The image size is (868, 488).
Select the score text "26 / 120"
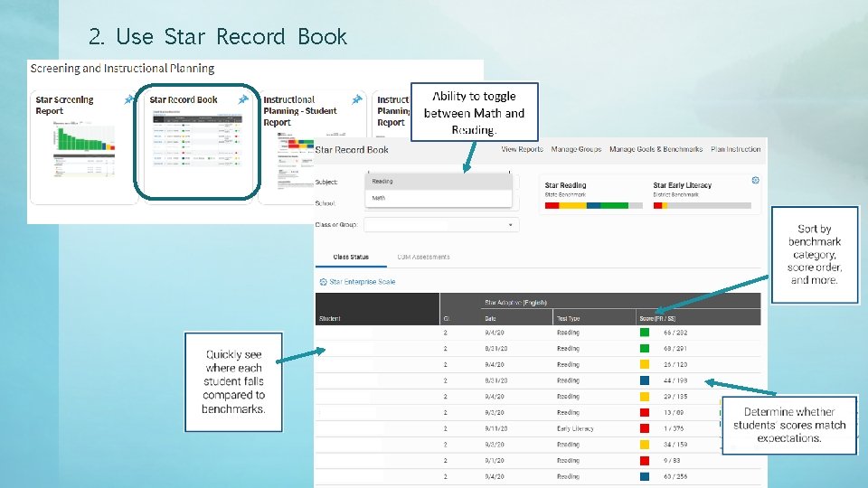pos(675,364)
